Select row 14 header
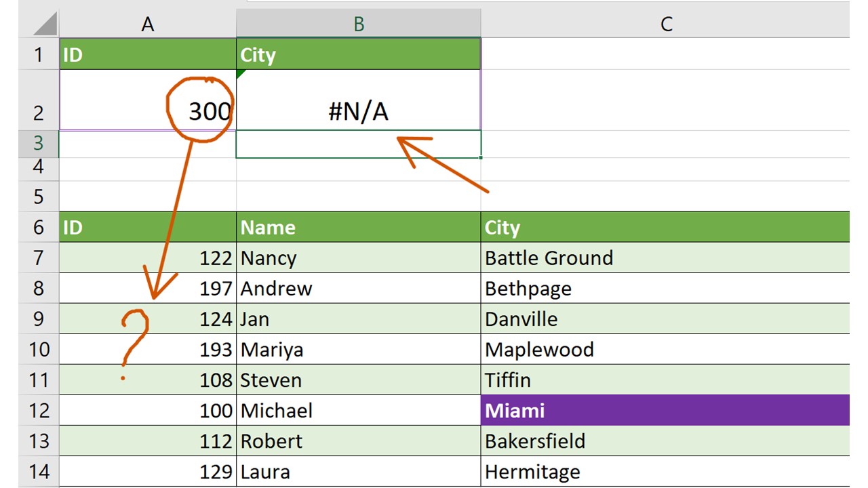 pos(39,471)
